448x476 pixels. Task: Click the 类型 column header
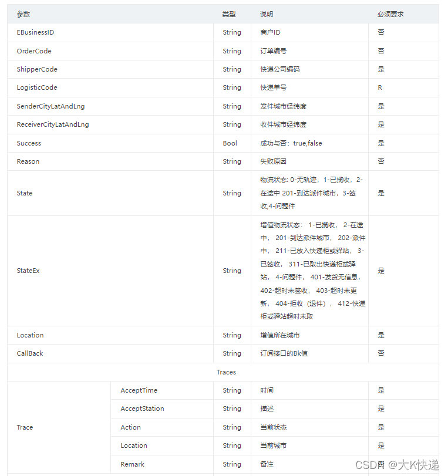pyautogui.click(x=229, y=14)
